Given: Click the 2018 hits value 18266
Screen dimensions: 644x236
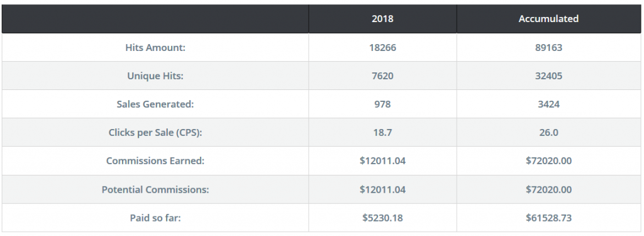Looking at the screenshot, I should 382,48.
